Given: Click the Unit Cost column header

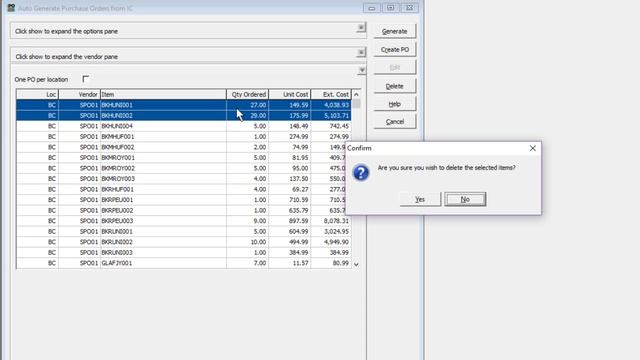Looking at the screenshot, I should click(x=289, y=94).
